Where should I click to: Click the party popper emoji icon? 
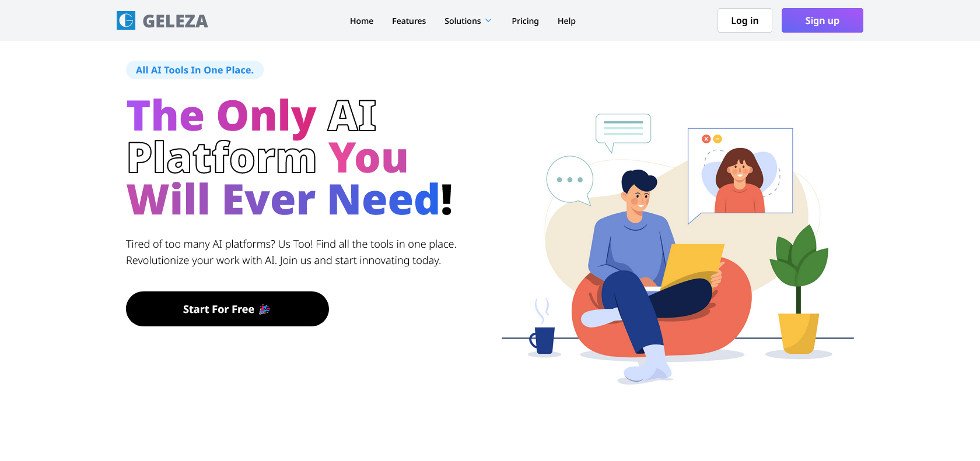[x=264, y=309]
